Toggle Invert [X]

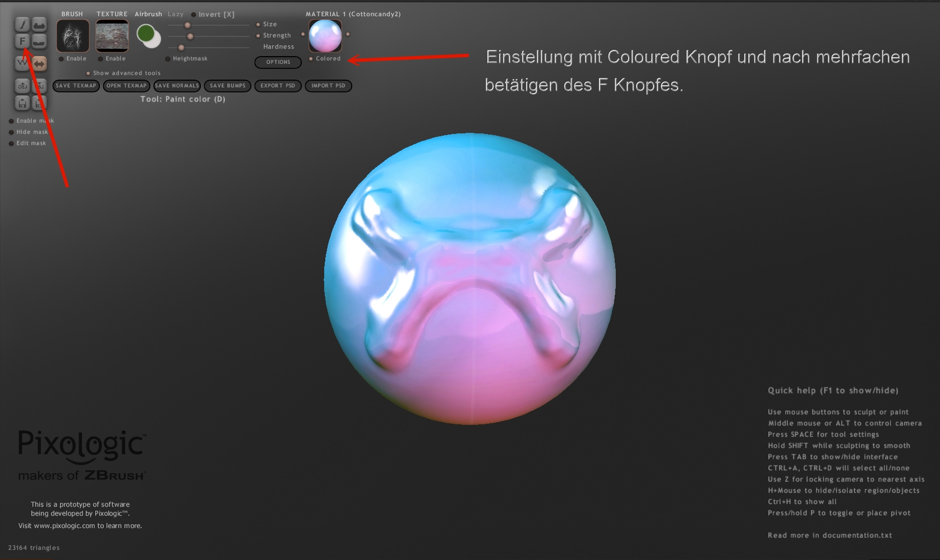(213, 15)
